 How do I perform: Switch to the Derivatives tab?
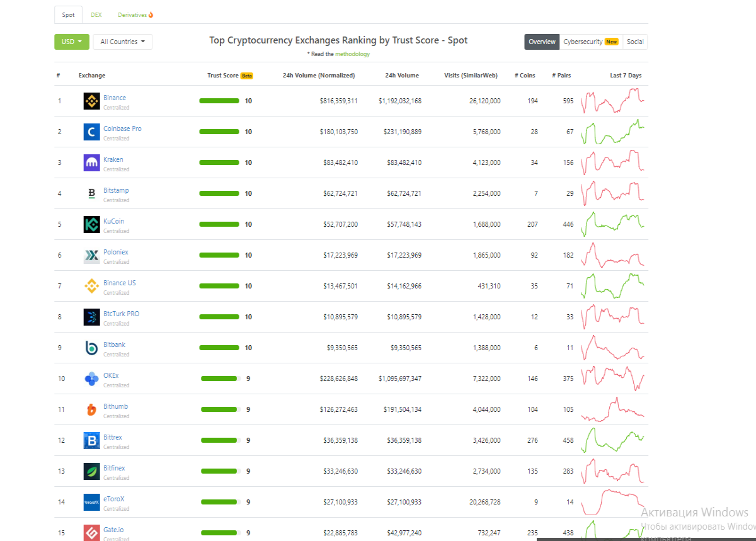pyautogui.click(x=135, y=14)
